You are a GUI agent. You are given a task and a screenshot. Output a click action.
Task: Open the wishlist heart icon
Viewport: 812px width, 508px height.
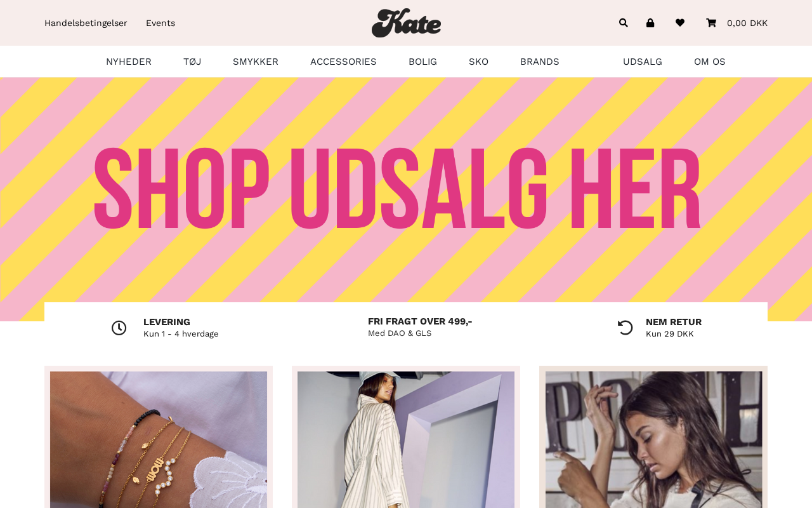(680, 23)
